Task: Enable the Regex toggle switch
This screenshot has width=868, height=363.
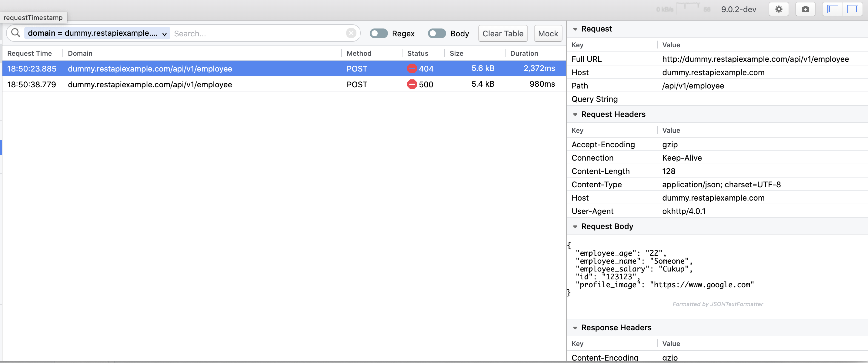Action: coord(379,33)
